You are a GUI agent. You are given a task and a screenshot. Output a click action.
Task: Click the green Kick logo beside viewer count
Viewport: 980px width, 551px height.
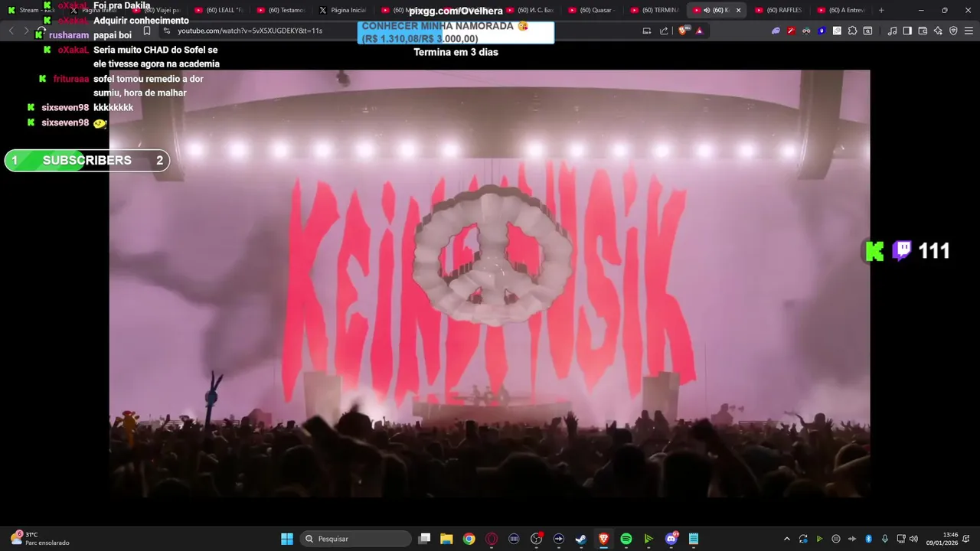(x=875, y=251)
